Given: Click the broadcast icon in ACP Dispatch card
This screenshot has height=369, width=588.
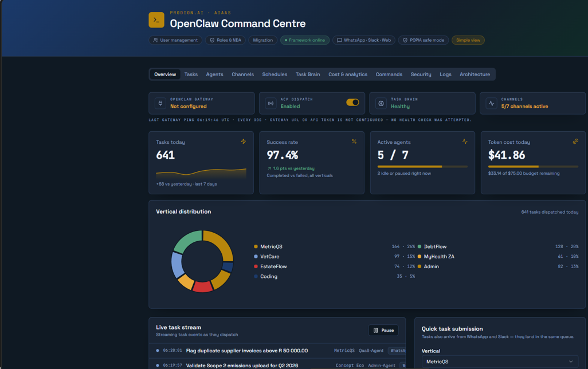Looking at the screenshot, I should [271, 103].
